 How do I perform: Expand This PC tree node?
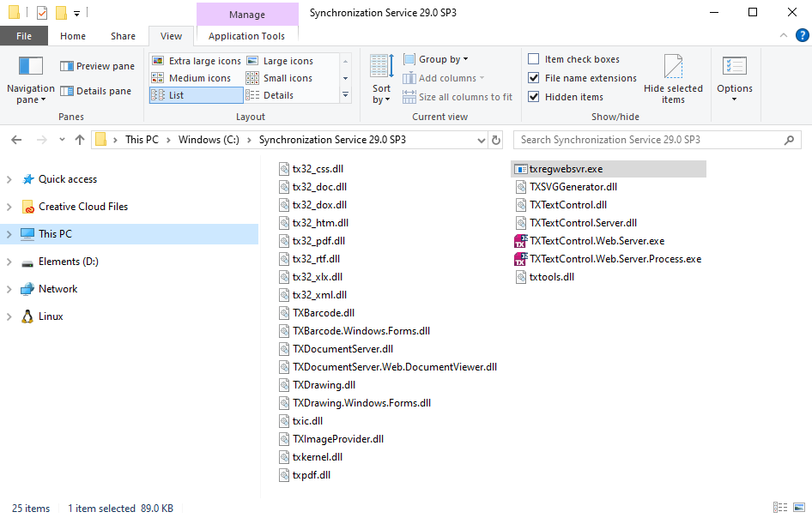click(x=9, y=234)
